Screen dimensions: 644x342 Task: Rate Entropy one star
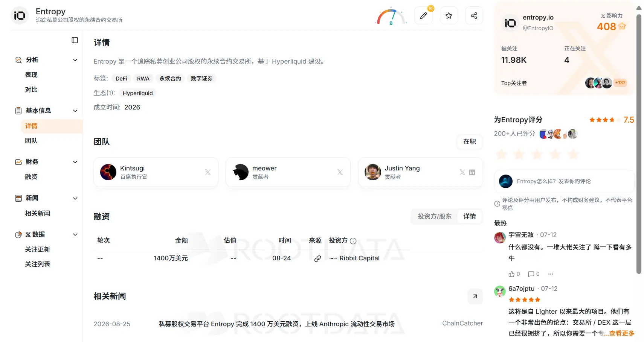click(501, 154)
